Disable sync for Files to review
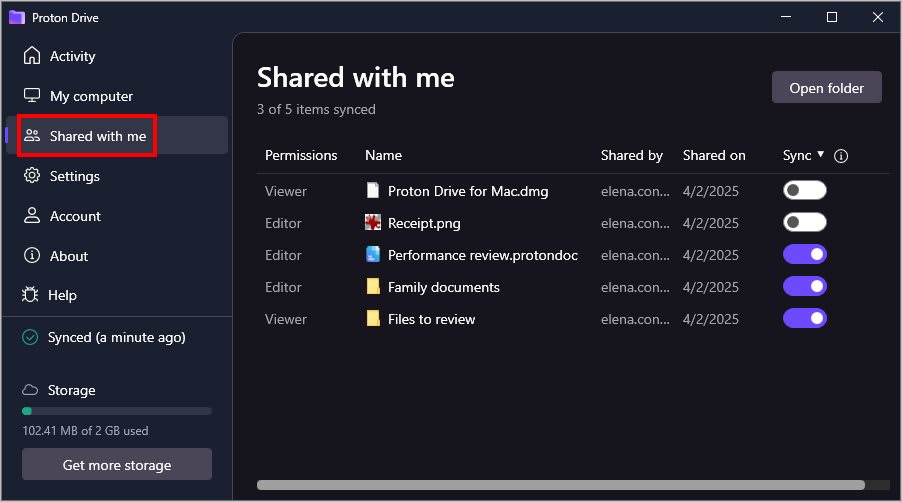This screenshot has width=902, height=502. [x=804, y=318]
